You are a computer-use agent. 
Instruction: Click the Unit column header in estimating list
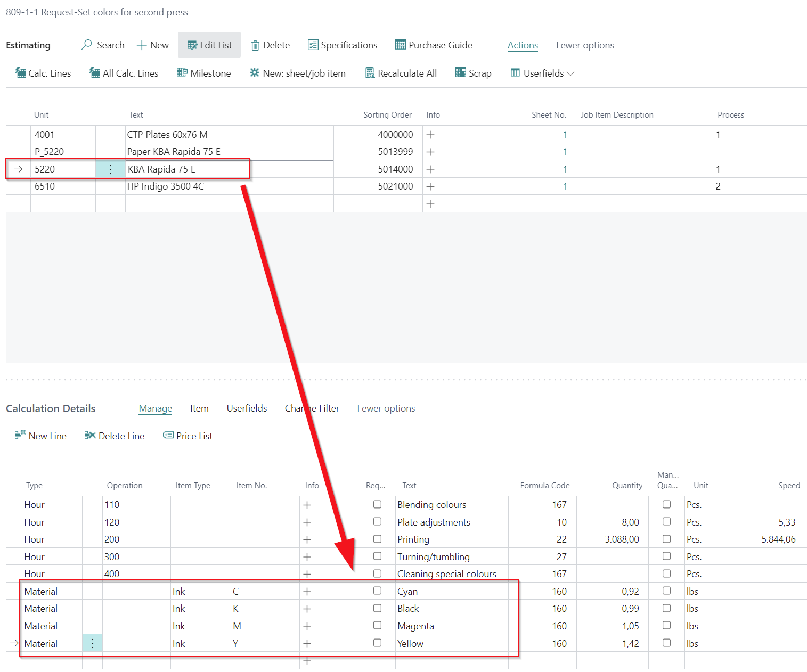(41, 115)
